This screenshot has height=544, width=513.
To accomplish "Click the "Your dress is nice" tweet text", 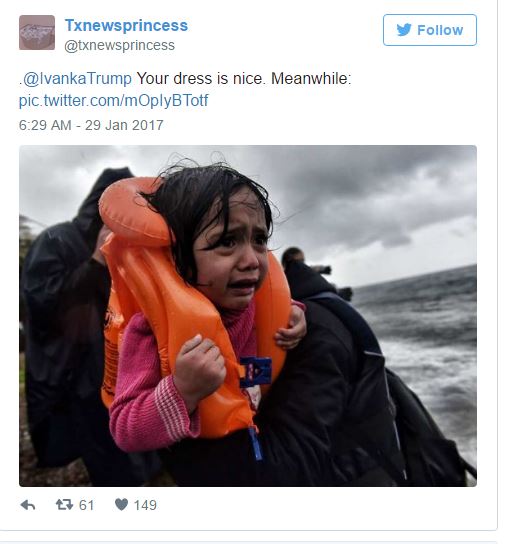I will (x=201, y=78).
